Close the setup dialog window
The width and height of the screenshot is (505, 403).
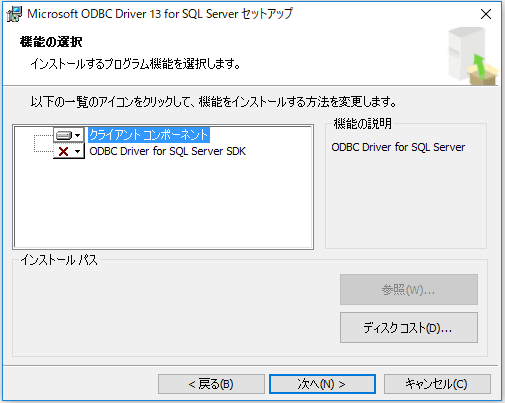pos(486,14)
